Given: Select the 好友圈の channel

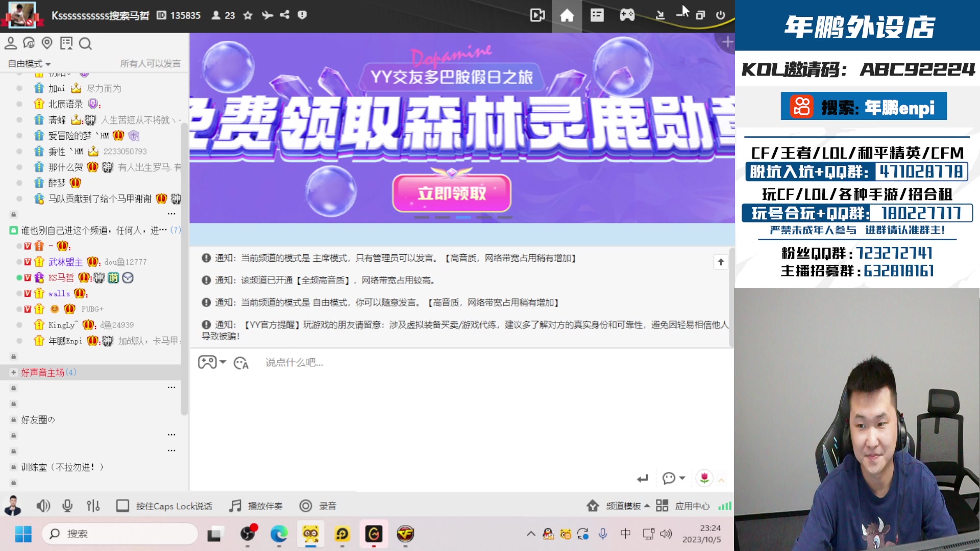Looking at the screenshot, I should pos(38,420).
